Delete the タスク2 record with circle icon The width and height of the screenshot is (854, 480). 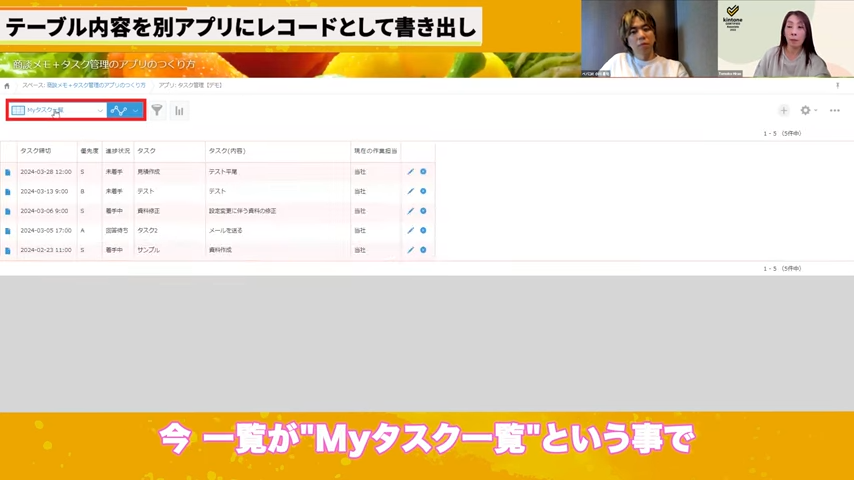pyautogui.click(x=423, y=230)
